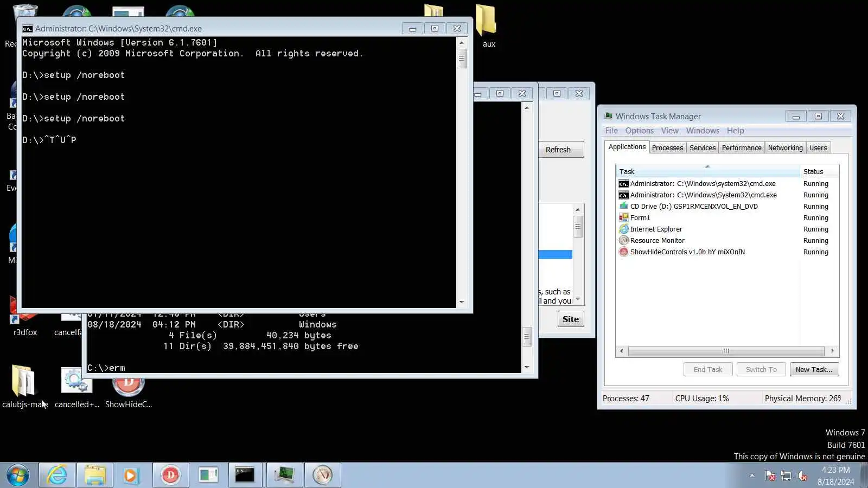The width and height of the screenshot is (868, 488).
Task: Click scroll-down arrow in front cmd window
Action: pos(462,302)
